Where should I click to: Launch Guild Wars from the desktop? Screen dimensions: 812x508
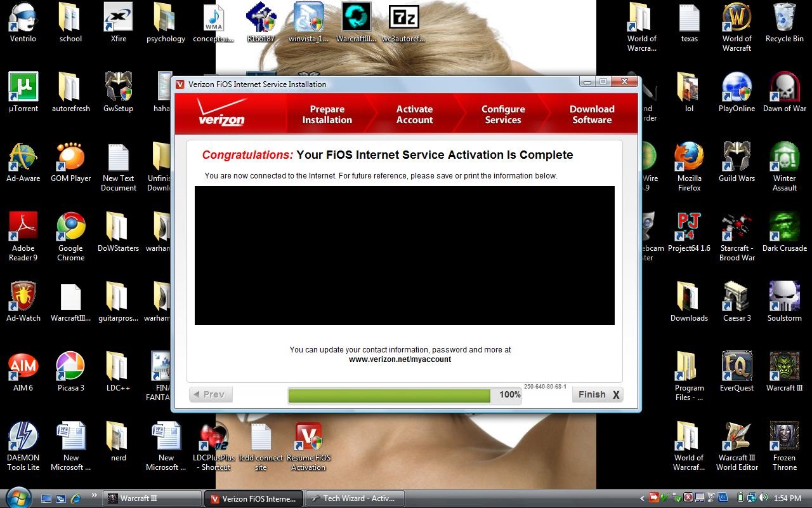tap(737, 163)
